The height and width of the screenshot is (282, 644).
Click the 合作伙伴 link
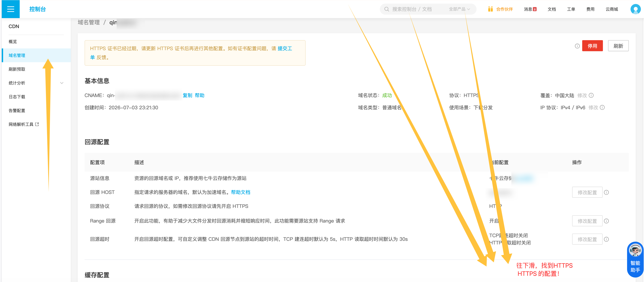pyautogui.click(x=504, y=9)
